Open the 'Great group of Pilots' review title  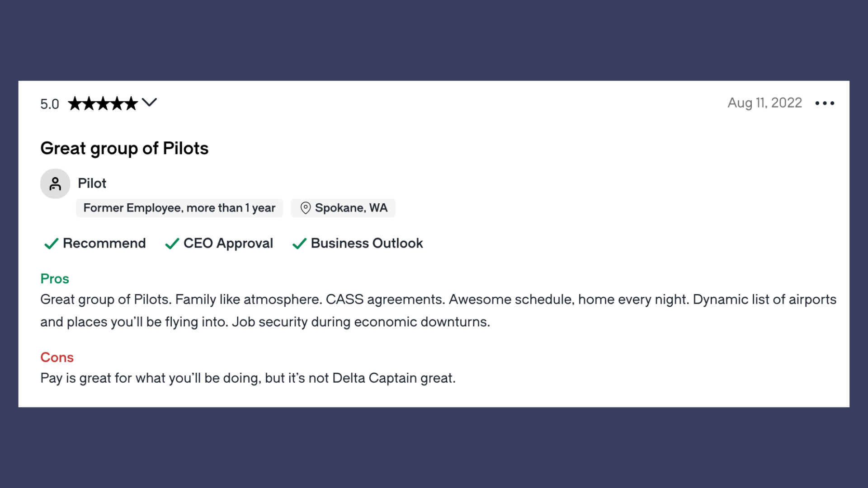(124, 149)
